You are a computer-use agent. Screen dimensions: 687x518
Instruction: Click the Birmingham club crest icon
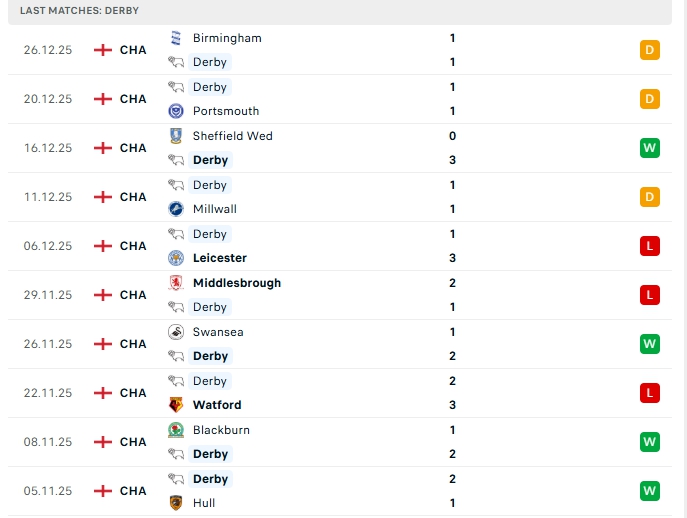(x=176, y=38)
